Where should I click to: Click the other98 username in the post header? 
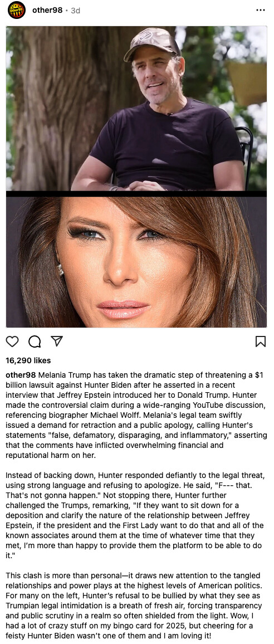(47, 10)
